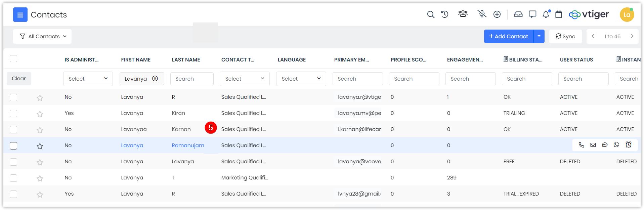Click the TRIAL_EXPIRED billing status cell

[x=521, y=194]
